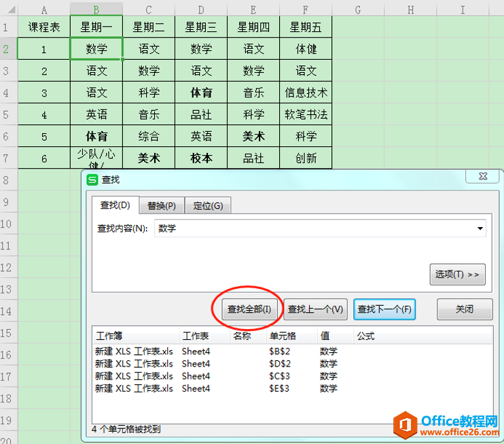504x444 pixels.
Task: Click the 综合 cell
Action: [149, 137]
